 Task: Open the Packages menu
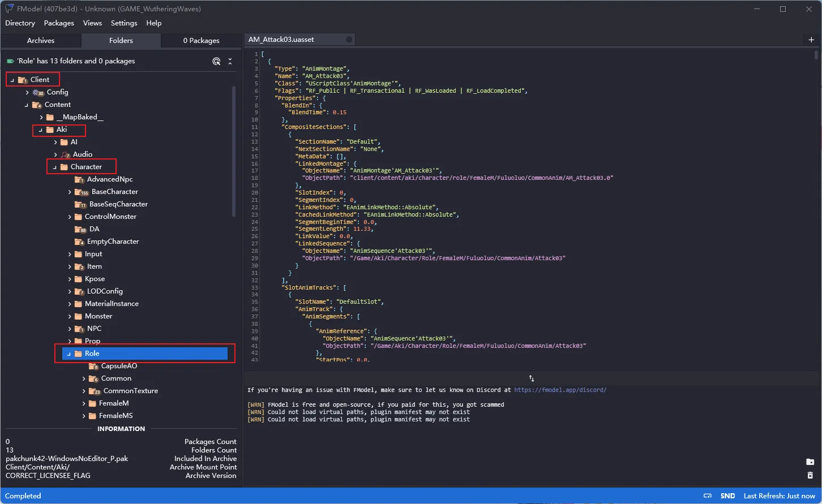(59, 23)
